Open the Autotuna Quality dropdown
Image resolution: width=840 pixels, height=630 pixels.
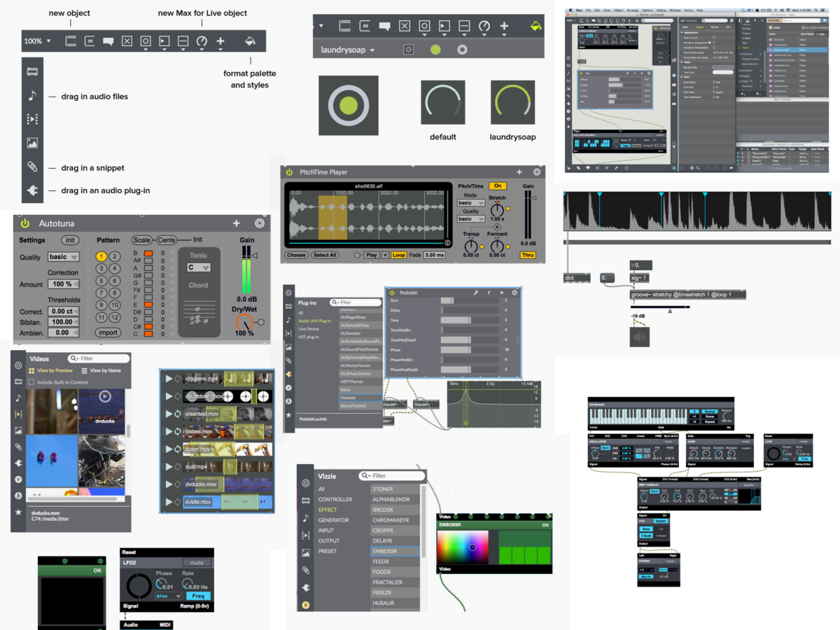point(64,257)
